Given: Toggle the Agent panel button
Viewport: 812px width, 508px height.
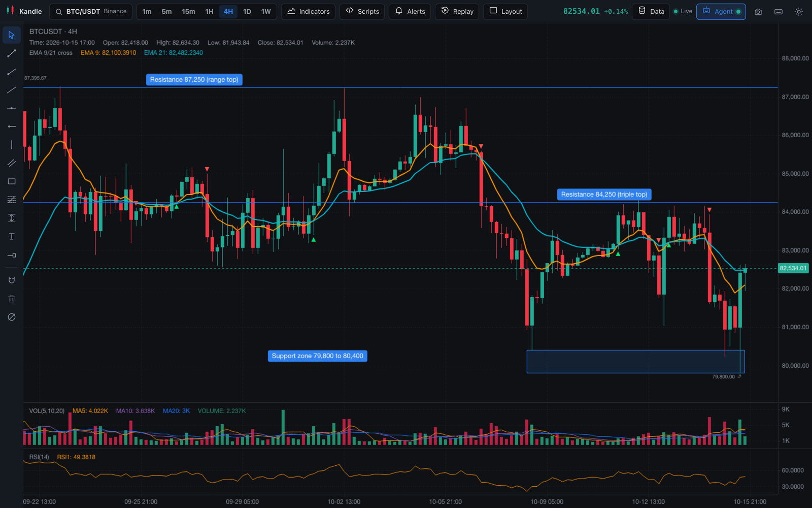Looking at the screenshot, I should (x=721, y=12).
